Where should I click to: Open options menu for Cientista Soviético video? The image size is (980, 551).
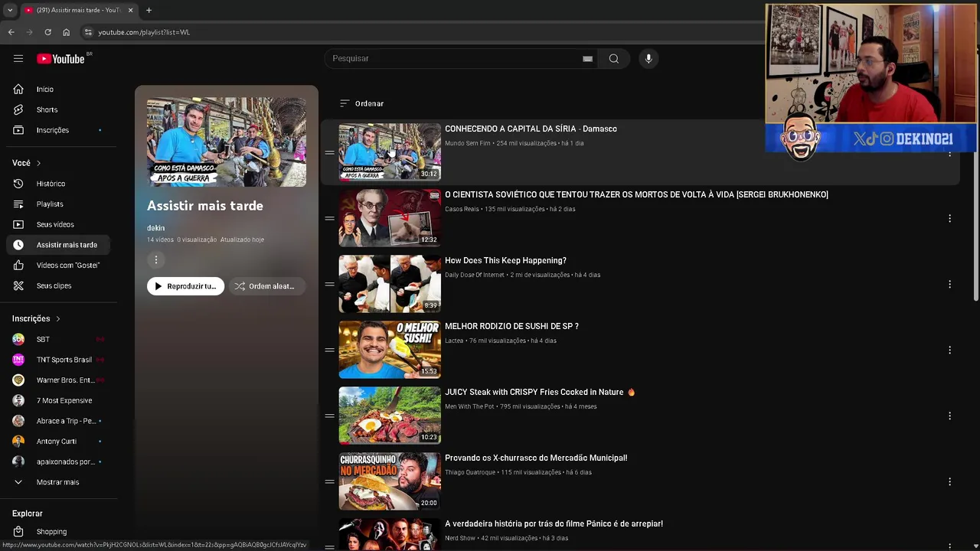pos(949,219)
